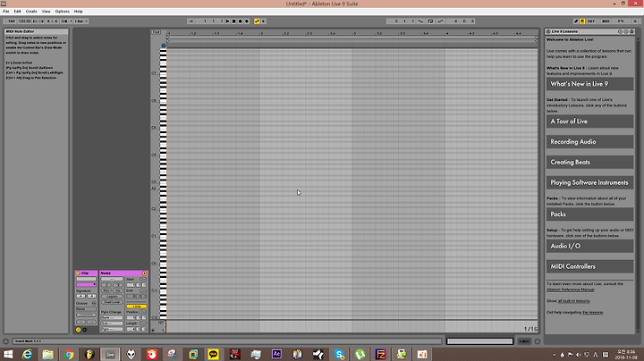Viewport: 644px width, 361px height.
Task: Open the MIDI Controllers setup lesson
Action: [x=589, y=266]
